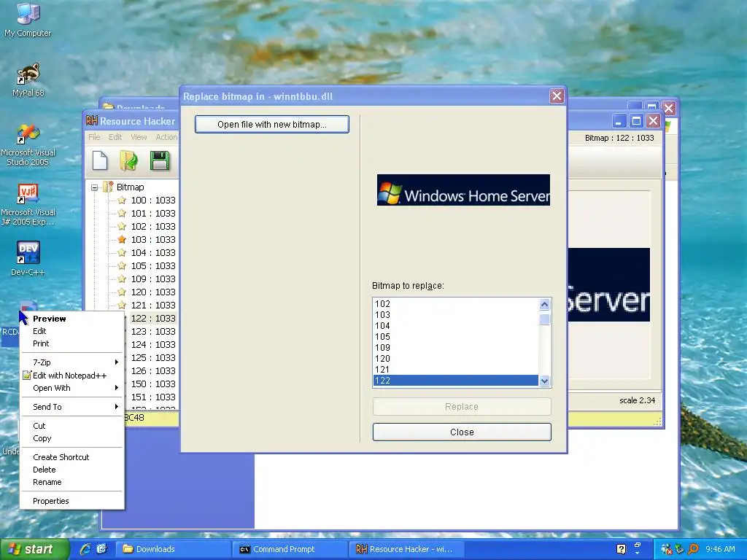
Task: Select 109 in Bitmap to replace list
Action: (456, 348)
